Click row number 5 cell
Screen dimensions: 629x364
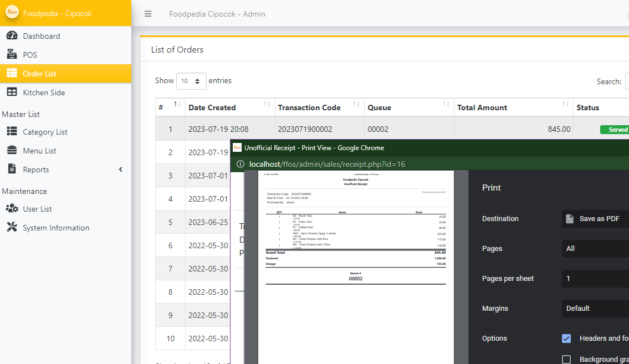(171, 222)
